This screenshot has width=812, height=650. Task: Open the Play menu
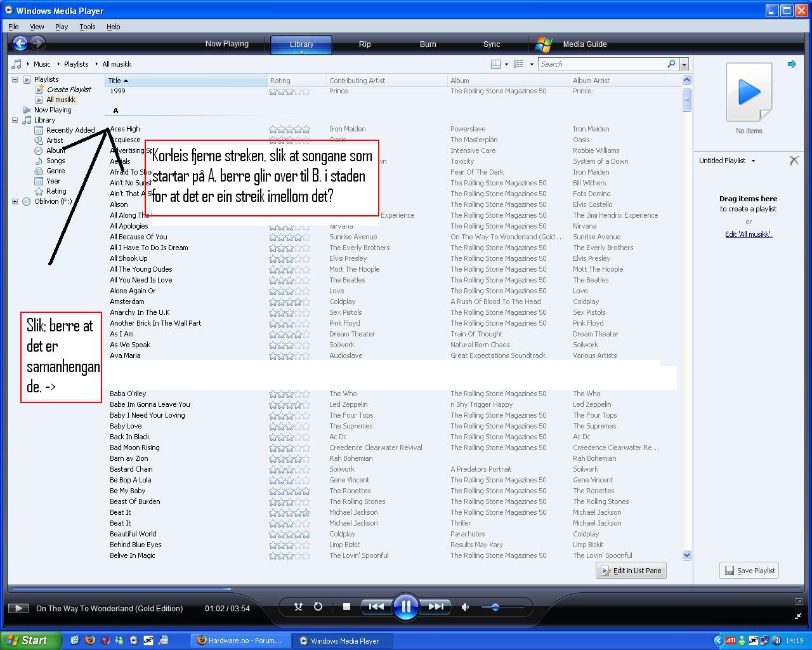coord(62,27)
